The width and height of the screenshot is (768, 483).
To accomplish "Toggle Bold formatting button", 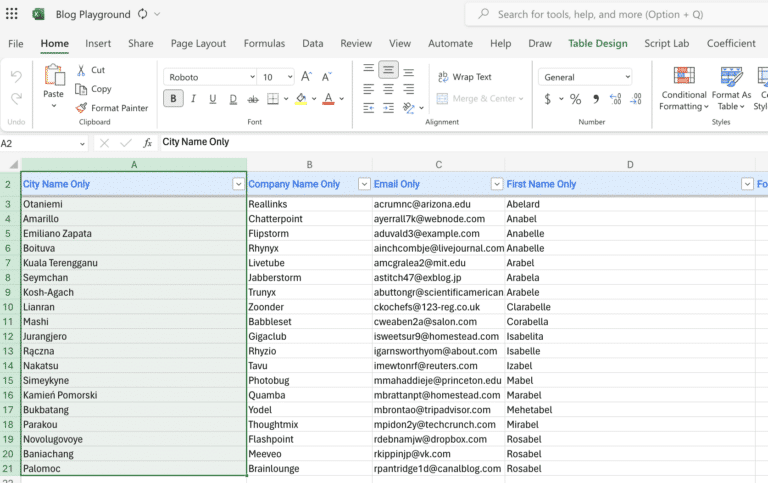I will pyautogui.click(x=173, y=99).
